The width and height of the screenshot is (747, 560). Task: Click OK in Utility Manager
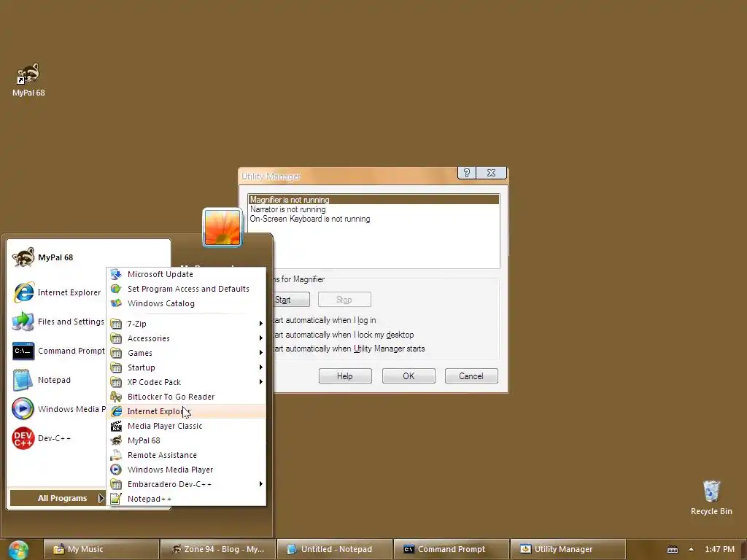[409, 376]
